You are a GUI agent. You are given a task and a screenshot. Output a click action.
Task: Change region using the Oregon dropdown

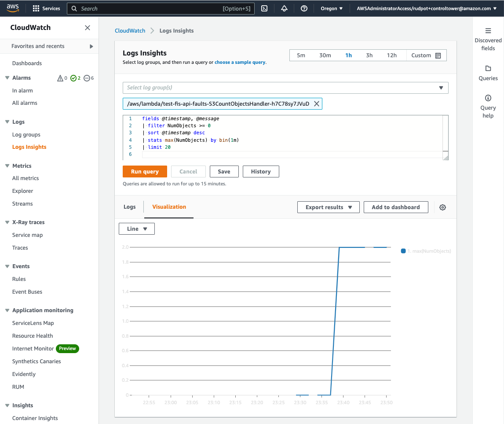331,8
